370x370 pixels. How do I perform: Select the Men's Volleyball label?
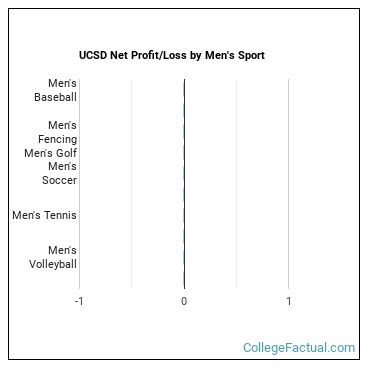pyautogui.click(x=53, y=257)
